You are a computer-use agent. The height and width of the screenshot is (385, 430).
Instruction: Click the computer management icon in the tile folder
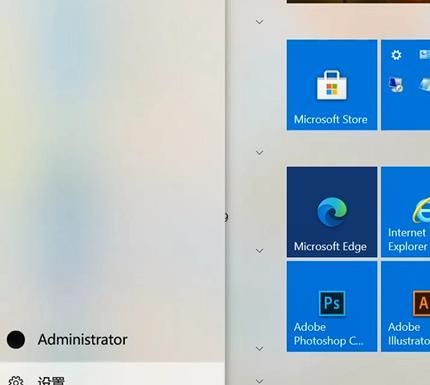tap(396, 84)
